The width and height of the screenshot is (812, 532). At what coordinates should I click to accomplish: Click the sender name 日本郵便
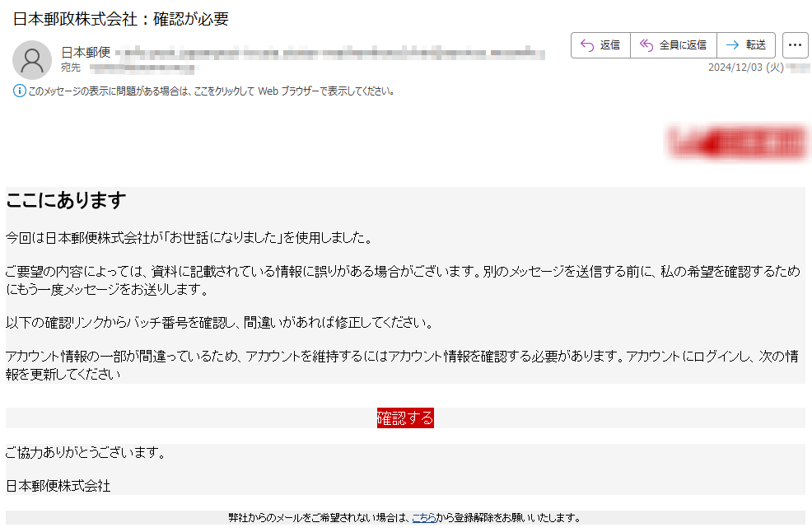[x=86, y=53]
